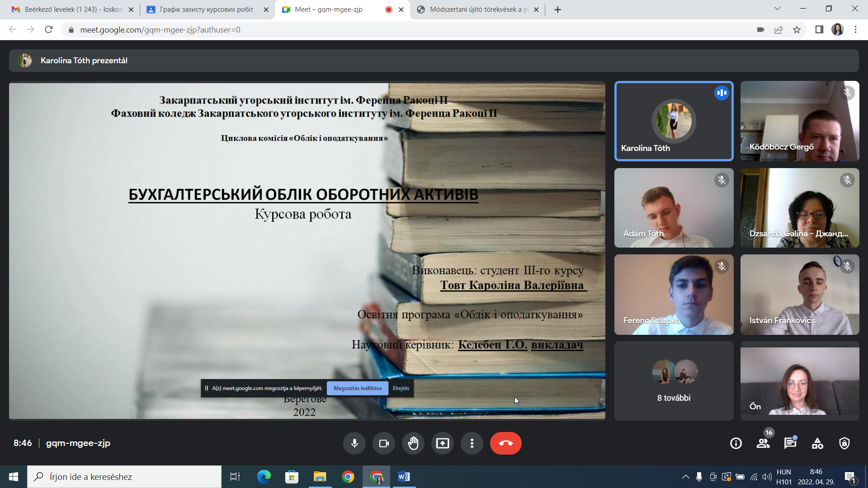Switch to the Gmail "Beérkező levelek" tab
This screenshot has height=488, width=868.
coord(72,9)
